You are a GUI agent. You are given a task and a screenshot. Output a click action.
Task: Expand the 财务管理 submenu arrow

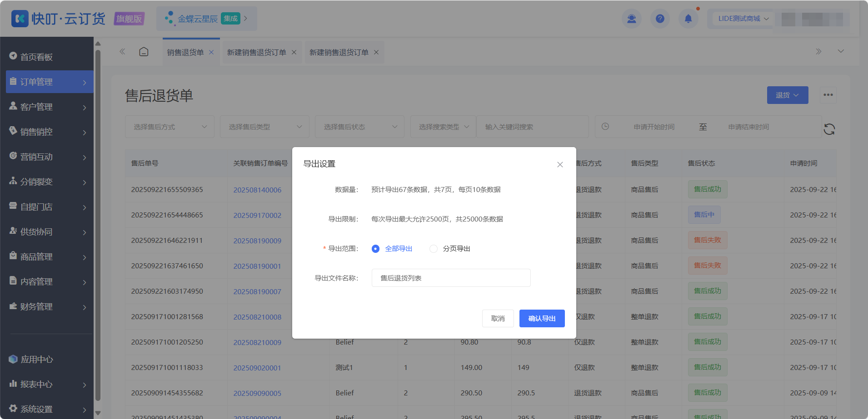pyautogui.click(x=85, y=307)
